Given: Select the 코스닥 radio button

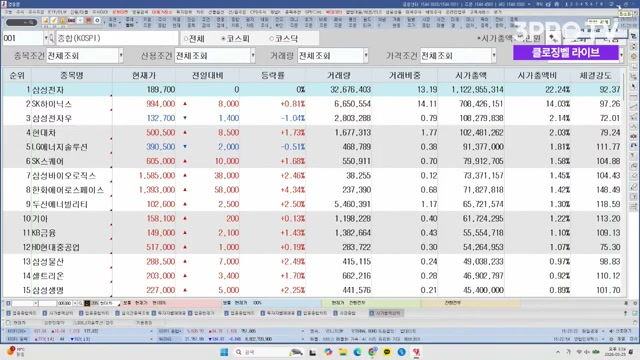Looking at the screenshot, I should [x=271, y=39].
